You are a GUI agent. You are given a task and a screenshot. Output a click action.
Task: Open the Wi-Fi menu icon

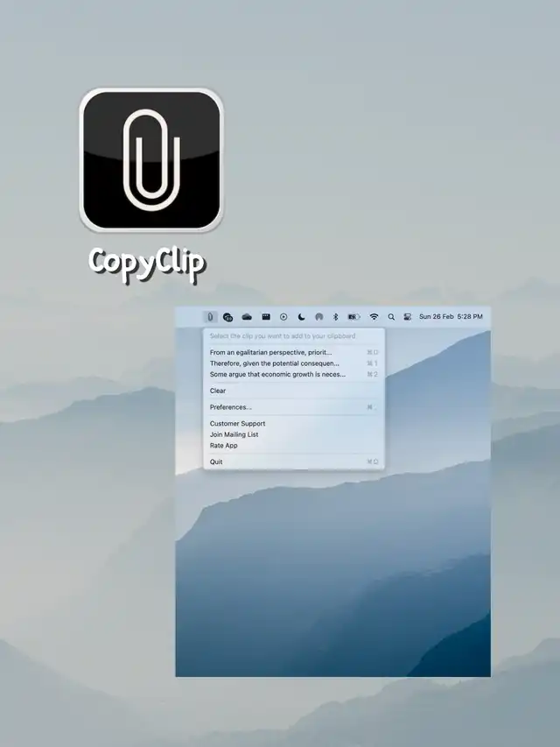374,316
